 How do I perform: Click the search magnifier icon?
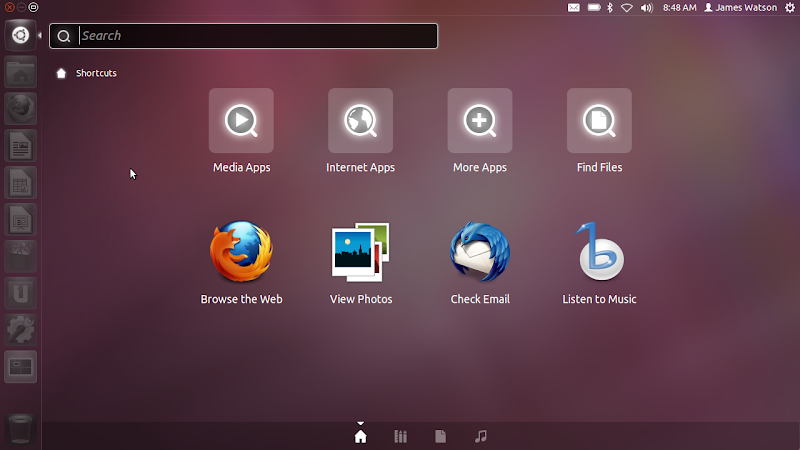[64, 36]
